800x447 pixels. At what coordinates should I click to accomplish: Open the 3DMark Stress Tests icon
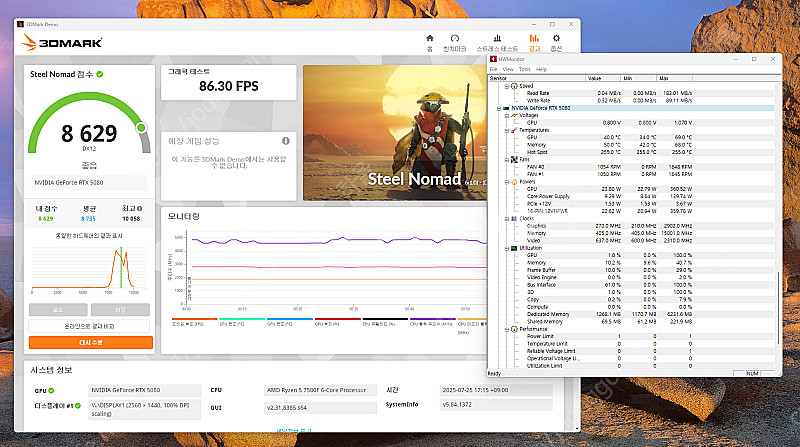coord(497,38)
